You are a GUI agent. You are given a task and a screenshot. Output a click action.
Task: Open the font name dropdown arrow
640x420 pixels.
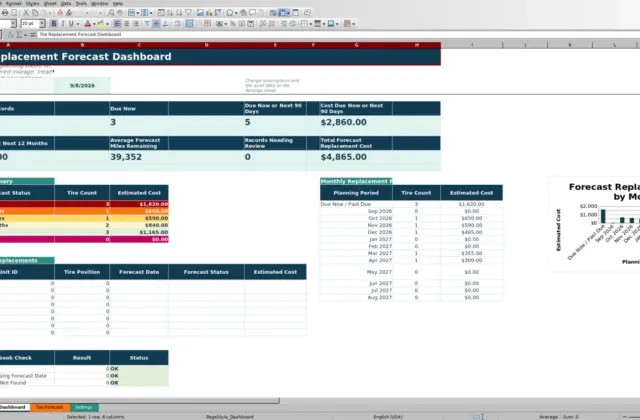(13, 24)
